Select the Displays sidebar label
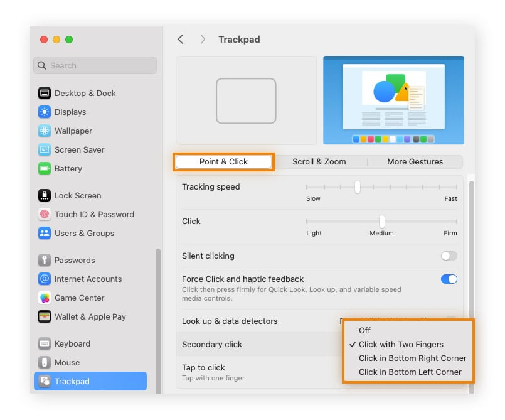The height and width of the screenshot is (420, 505). tap(70, 112)
